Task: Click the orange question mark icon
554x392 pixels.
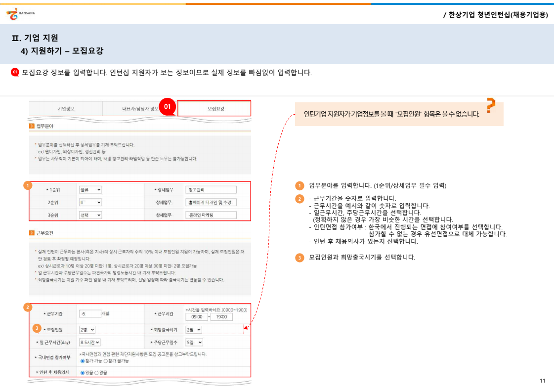Action: [490, 106]
